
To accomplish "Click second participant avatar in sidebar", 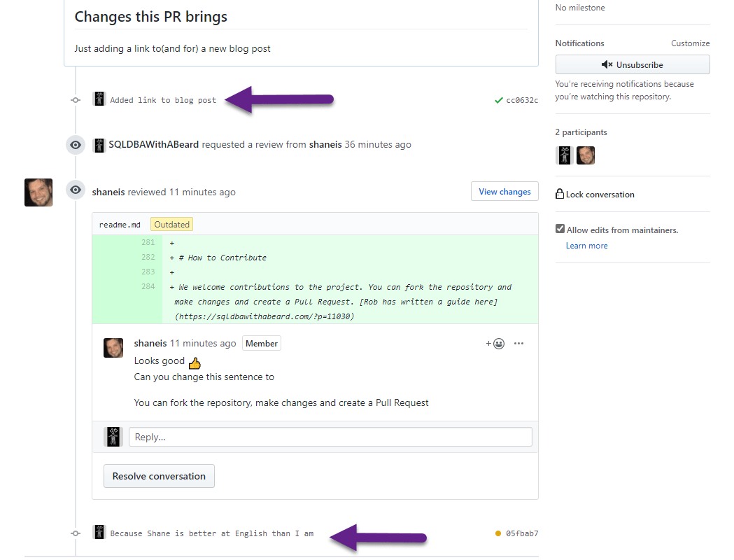I will [x=586, y=155].
